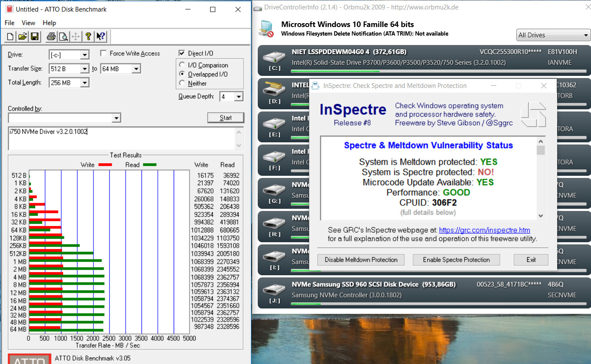Click the New file icon in ATTO toolbar
Viewport: 591px width, 364px height.
(x=11, y=36)
